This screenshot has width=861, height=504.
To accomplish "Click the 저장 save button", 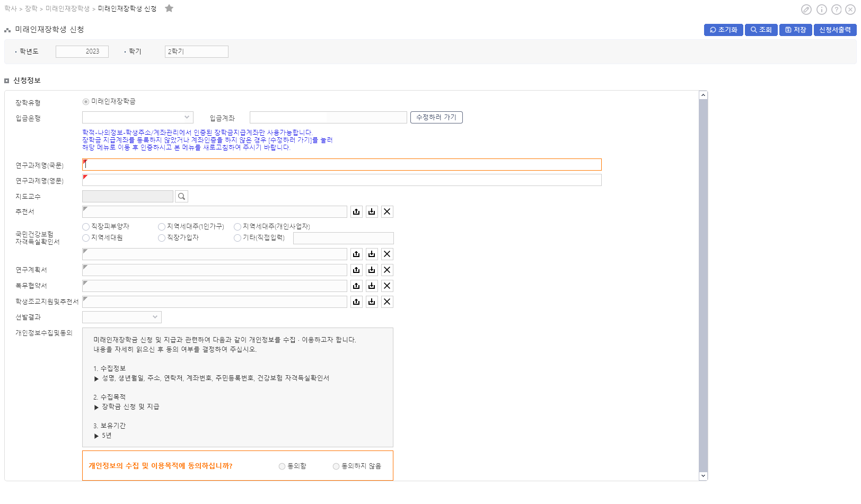I will (795, 30).
